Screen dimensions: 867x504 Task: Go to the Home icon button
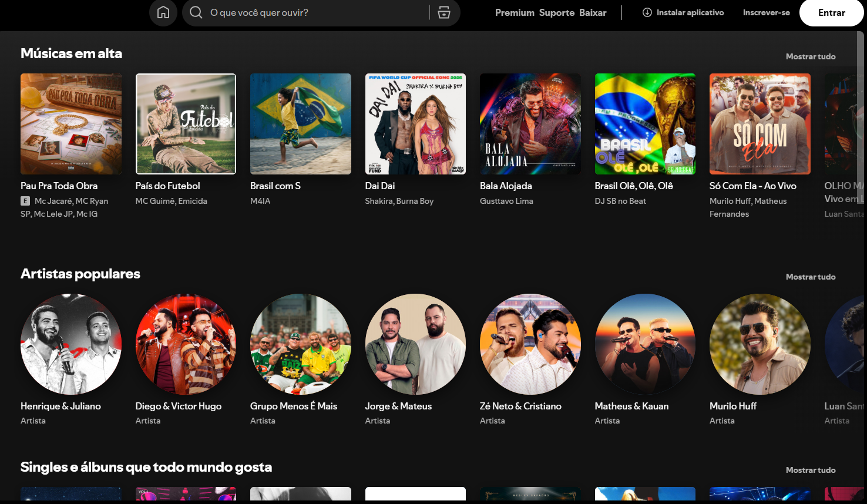[163, 12]
